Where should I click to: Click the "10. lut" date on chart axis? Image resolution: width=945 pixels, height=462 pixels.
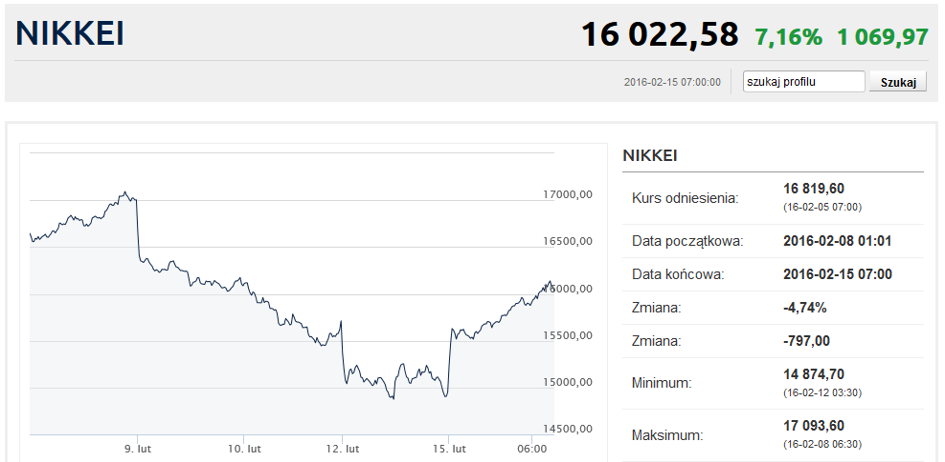(245, 448)
